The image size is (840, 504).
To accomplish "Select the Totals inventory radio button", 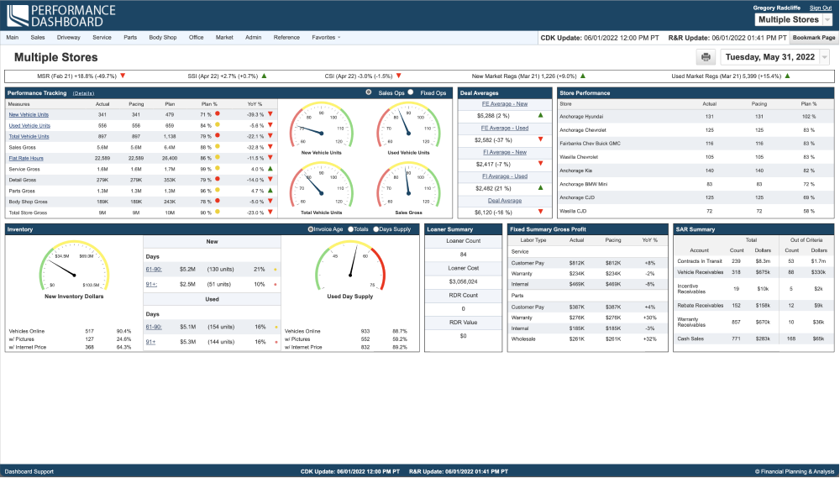I will 349,228.
